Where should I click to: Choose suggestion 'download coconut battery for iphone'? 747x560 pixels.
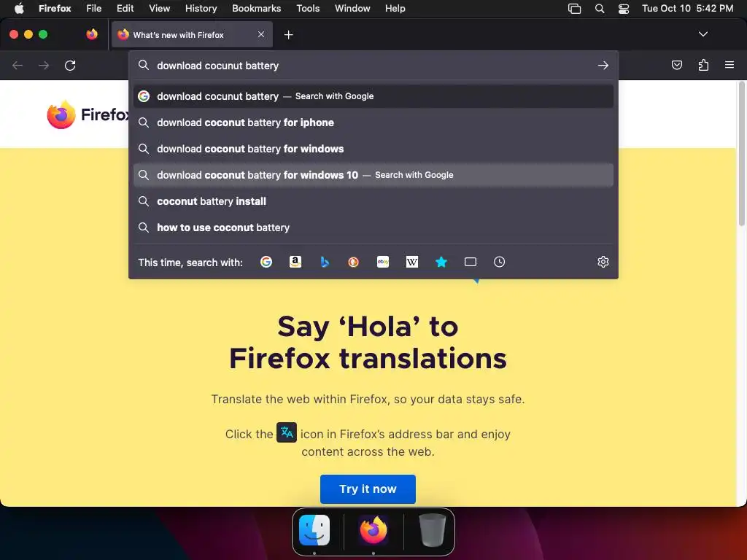373,122
